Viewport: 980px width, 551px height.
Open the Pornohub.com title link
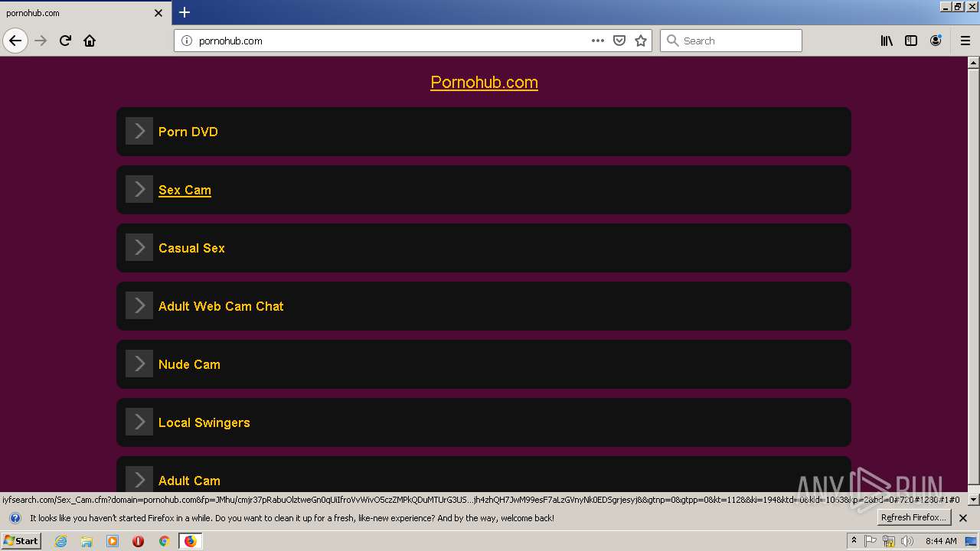(x=484, y=82)
